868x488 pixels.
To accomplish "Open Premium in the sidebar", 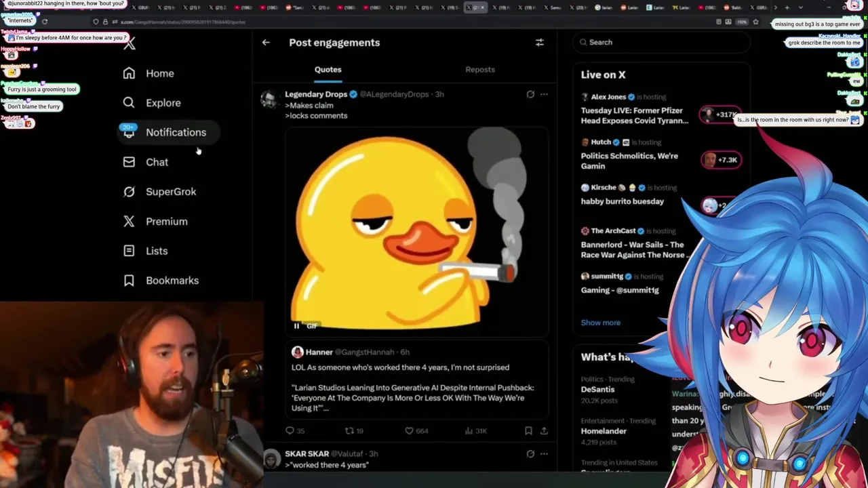I will coord(156,222).
